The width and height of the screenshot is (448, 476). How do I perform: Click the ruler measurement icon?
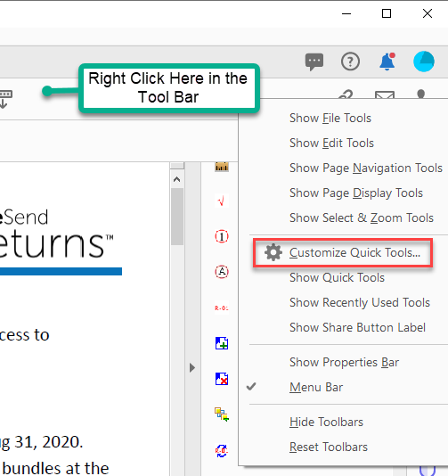pyautogui.click(x=222, y=167)
